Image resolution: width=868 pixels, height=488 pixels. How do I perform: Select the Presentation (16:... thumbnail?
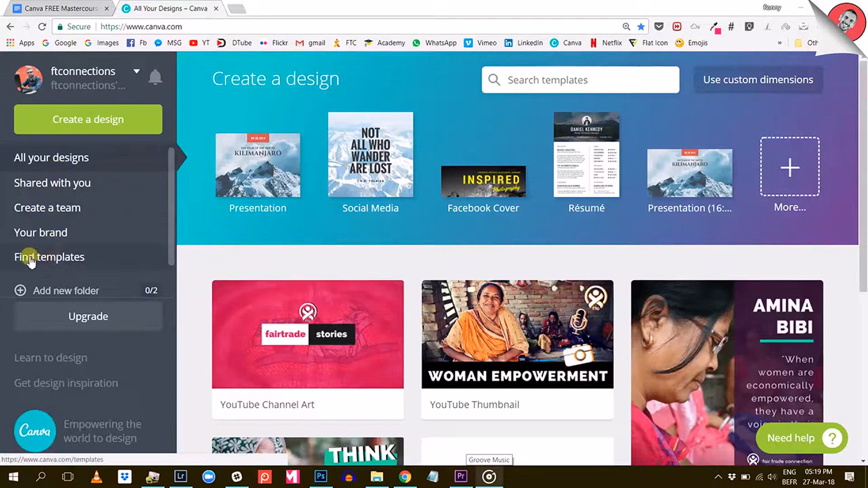(689, 173)
